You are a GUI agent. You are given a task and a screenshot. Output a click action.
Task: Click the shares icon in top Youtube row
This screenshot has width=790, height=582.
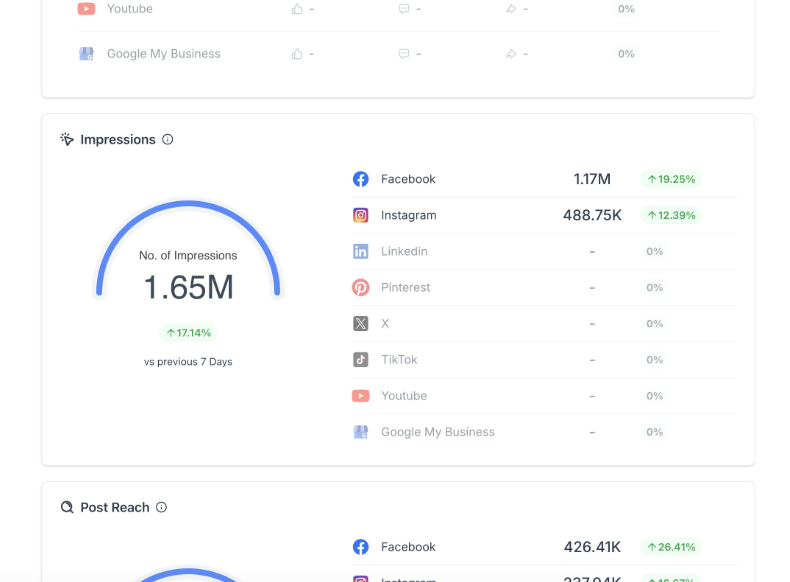[511, 9]
